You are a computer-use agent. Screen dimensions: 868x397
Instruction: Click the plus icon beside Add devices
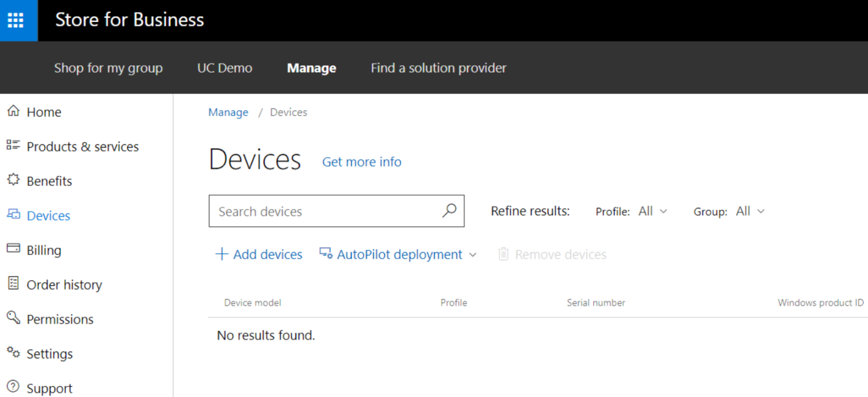point(221,254)
